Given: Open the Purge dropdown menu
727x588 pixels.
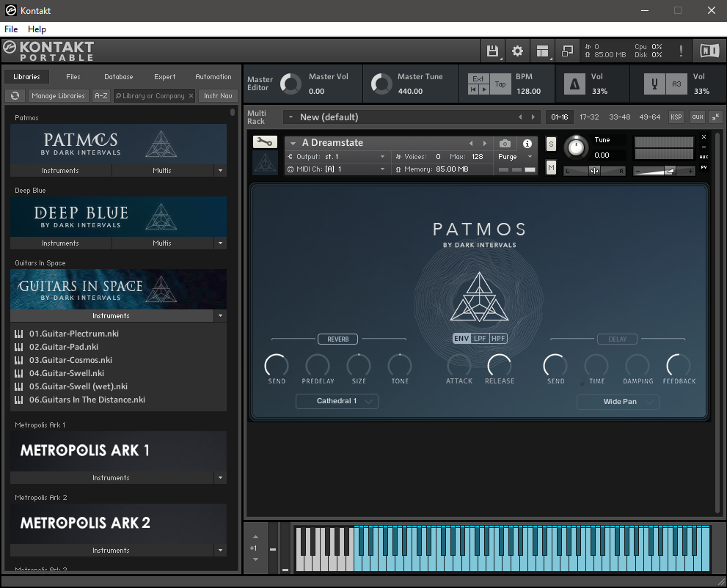Looking at the screenshot, I should coord(515,157).
